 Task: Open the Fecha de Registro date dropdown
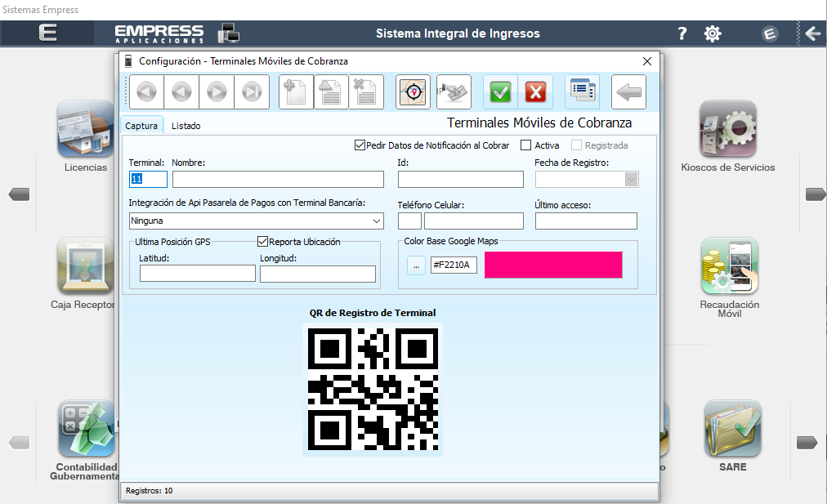click(x=631, y=180)
